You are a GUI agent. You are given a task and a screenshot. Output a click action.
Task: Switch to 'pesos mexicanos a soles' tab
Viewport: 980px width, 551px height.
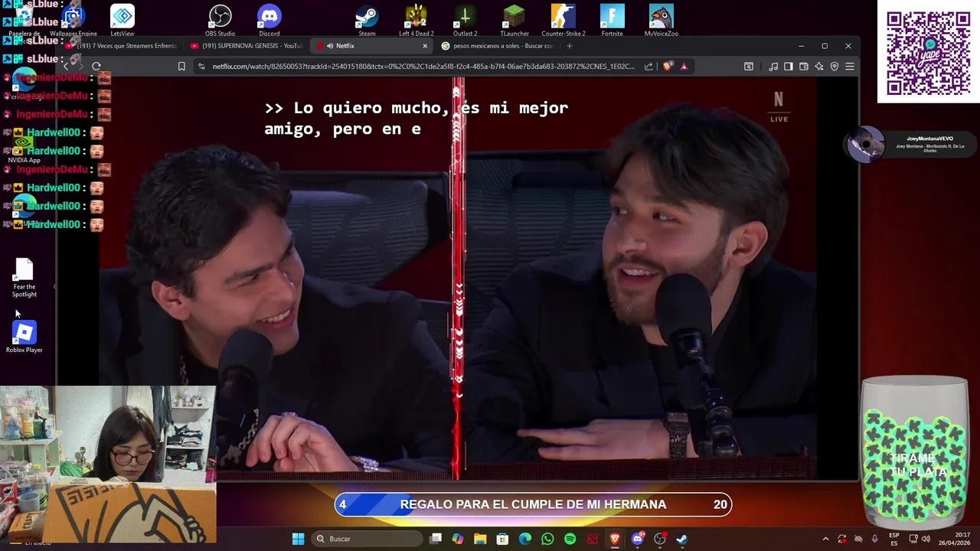coord(498,46)
